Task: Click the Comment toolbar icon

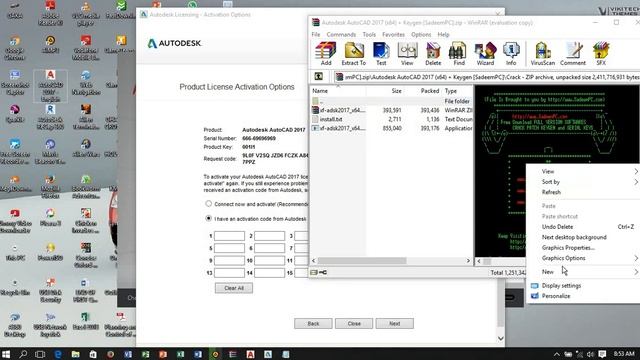Action: [x=573, y=53]
